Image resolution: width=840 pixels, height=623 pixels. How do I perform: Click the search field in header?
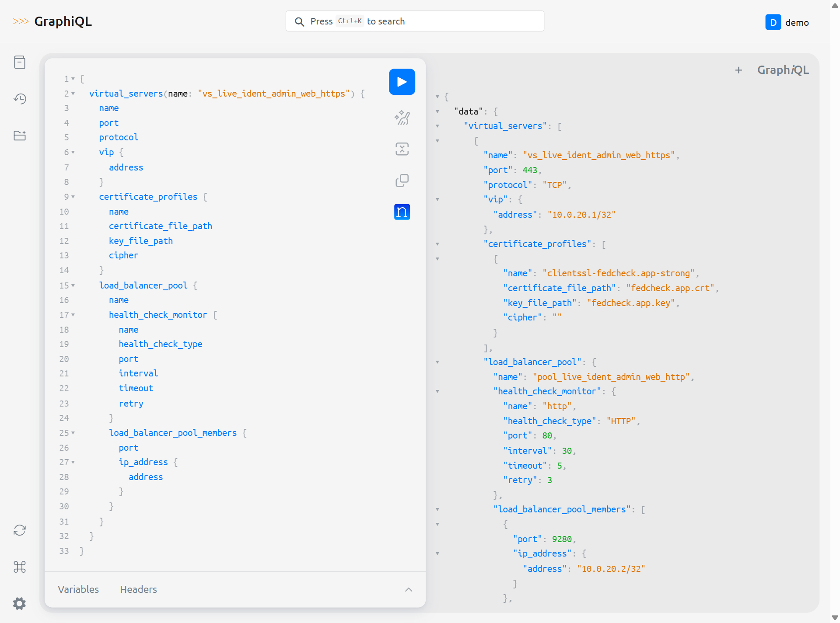[414, 21]
